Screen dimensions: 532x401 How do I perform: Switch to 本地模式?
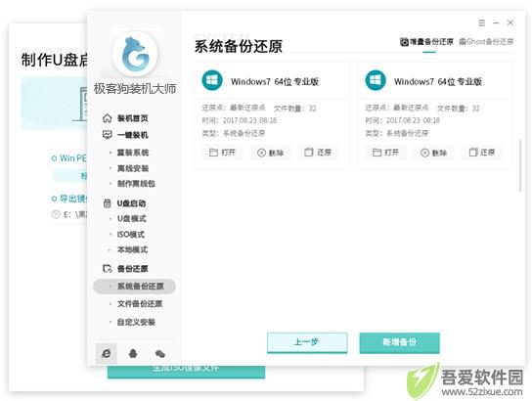(132, 249)
